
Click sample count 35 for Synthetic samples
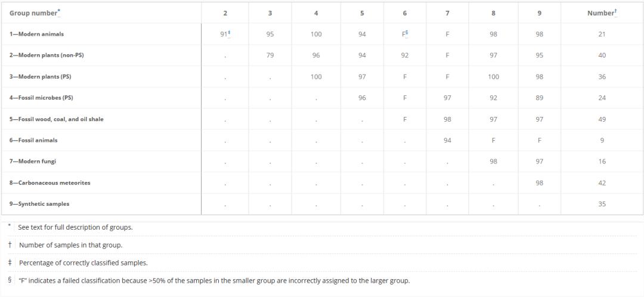pos(602,204)
